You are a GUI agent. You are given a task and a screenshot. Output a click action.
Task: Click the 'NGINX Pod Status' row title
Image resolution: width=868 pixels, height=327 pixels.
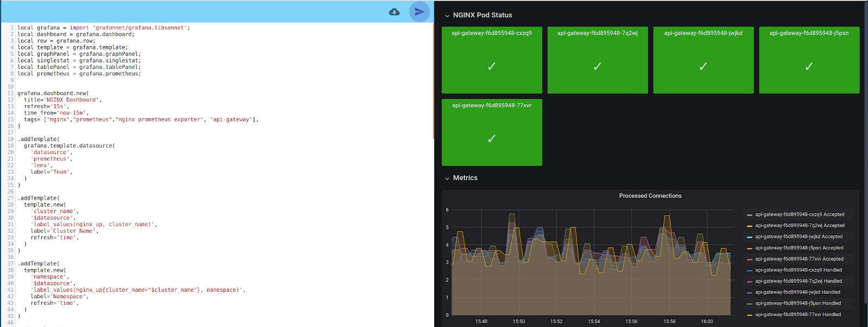tap(482, 15)
